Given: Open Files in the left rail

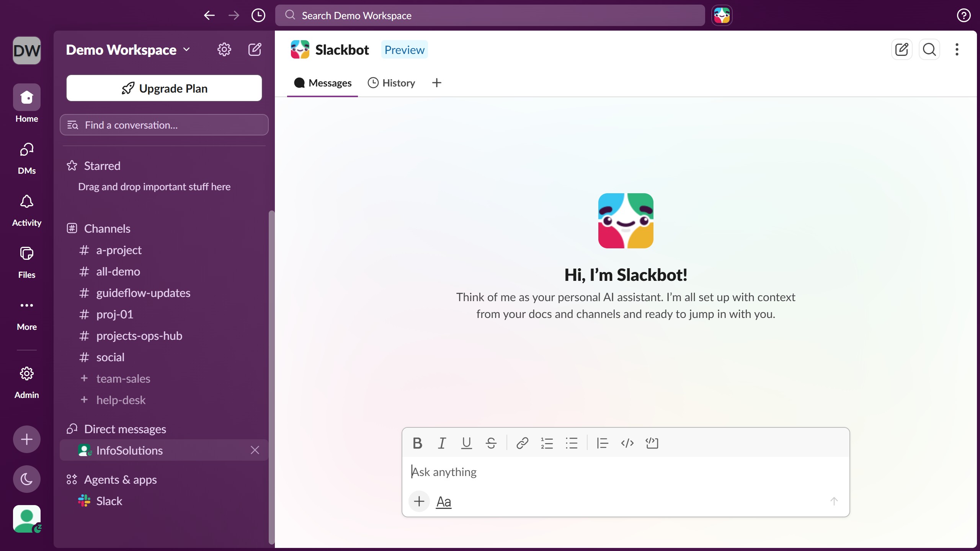Looking at the screenshot, I should (27, 262).
